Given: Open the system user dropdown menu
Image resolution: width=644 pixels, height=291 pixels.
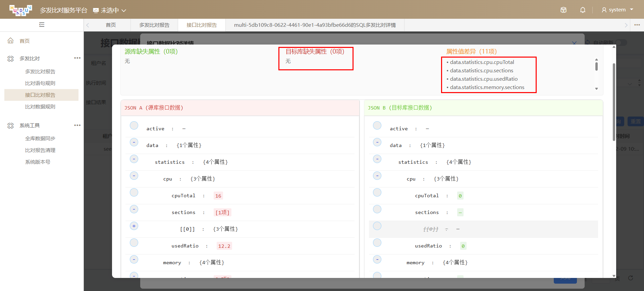Looking at the screenshot, I should click(618, 10).
